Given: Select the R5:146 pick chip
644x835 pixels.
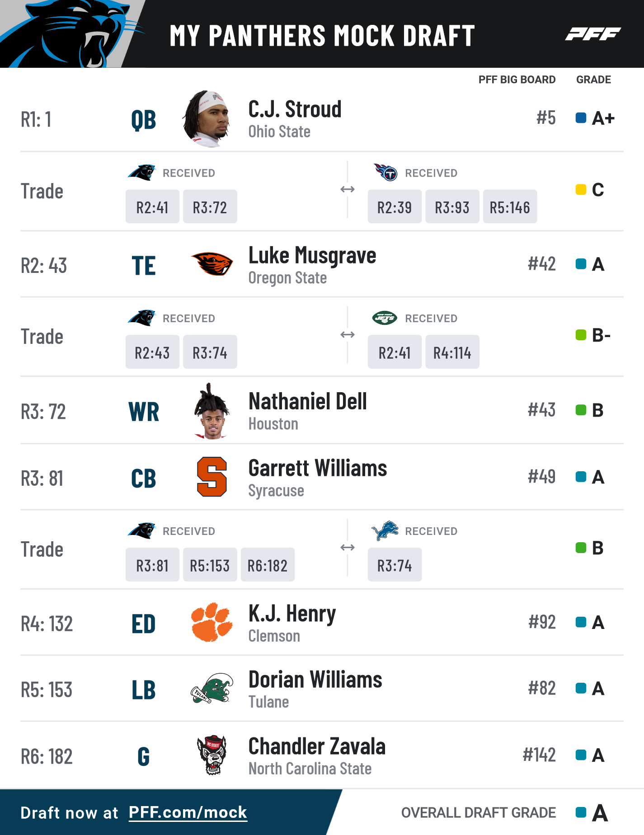Looking at the screenshot, I should (510, 206).
